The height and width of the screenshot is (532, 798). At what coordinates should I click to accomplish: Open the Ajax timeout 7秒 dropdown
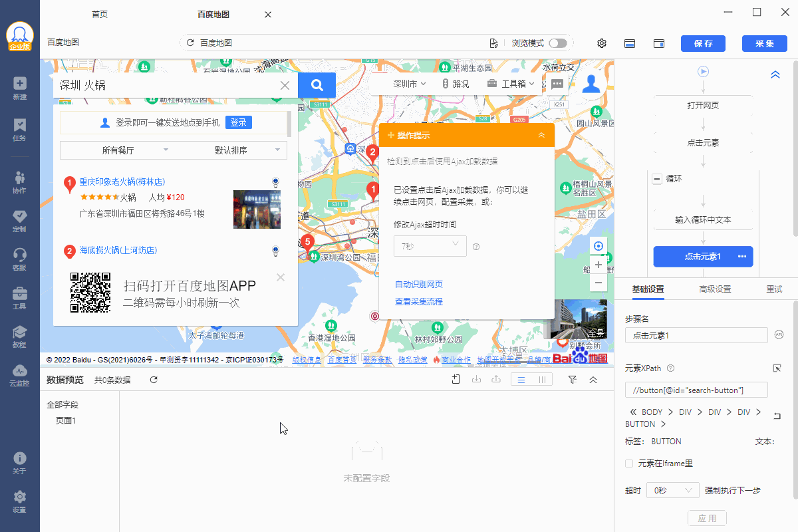430,246
